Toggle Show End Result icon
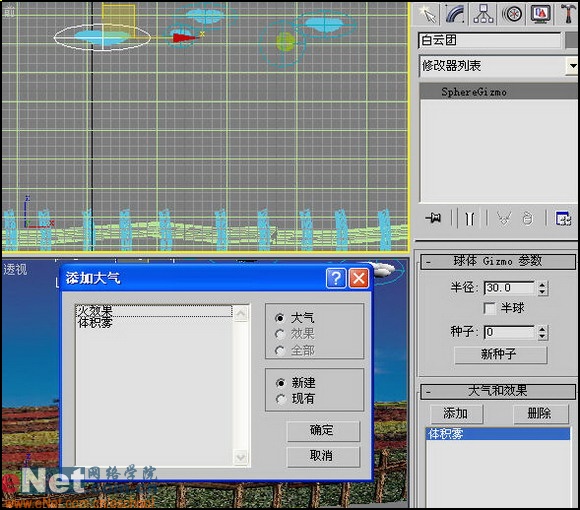 click(x=470, y=218)
